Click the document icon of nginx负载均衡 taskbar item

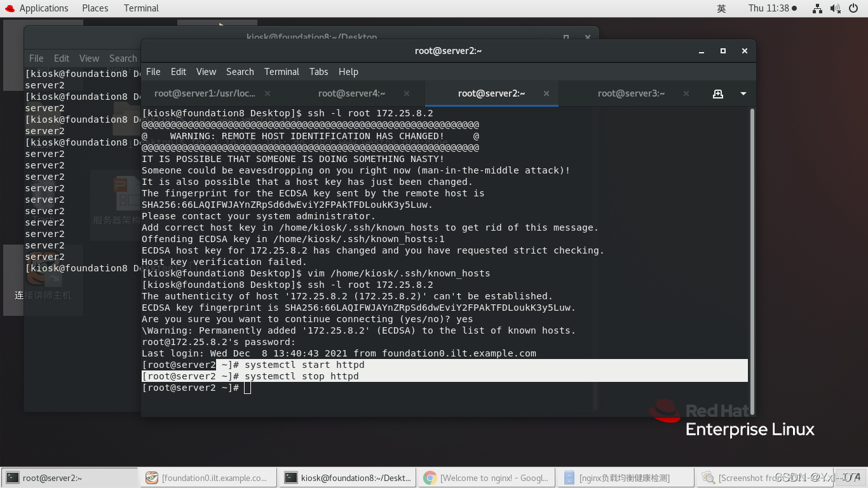pyautogui.click(x=569, y=478)
